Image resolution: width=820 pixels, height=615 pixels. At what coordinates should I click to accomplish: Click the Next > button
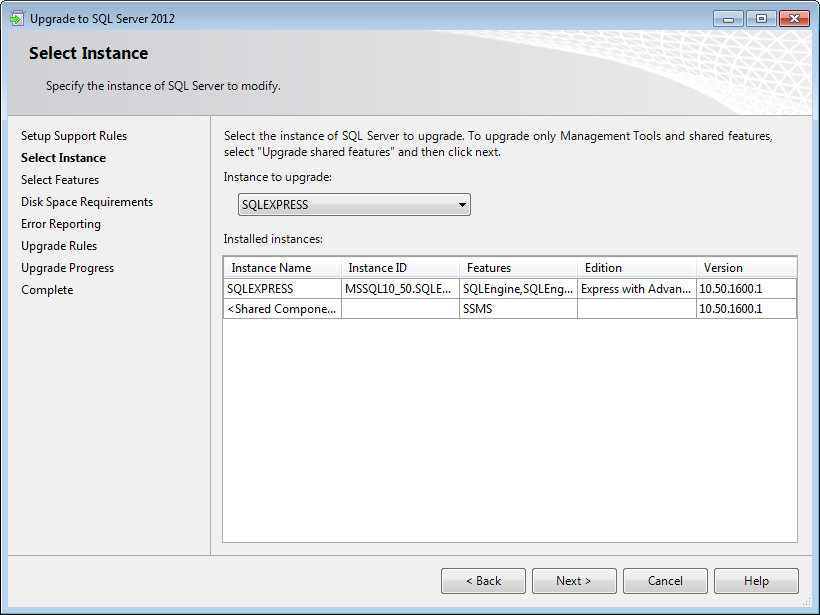point(574,581)
